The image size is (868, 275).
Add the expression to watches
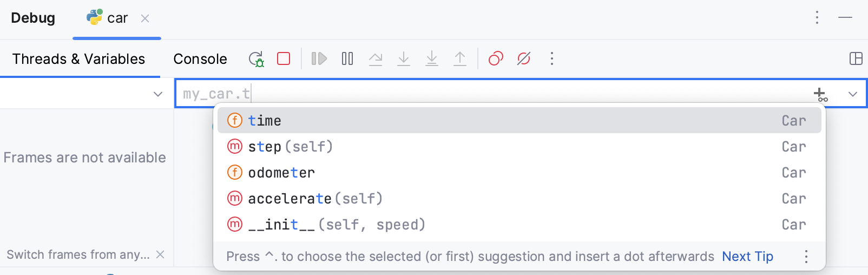[x=820, y=95]
